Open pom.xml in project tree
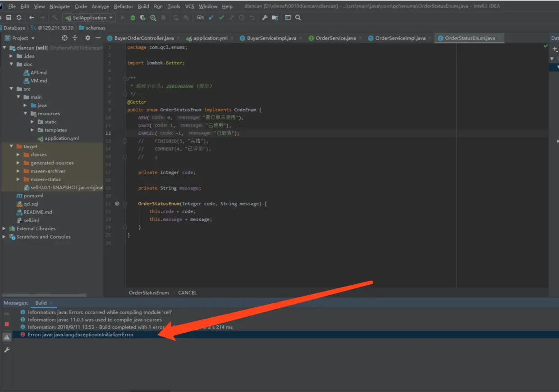 coord(33,196)
